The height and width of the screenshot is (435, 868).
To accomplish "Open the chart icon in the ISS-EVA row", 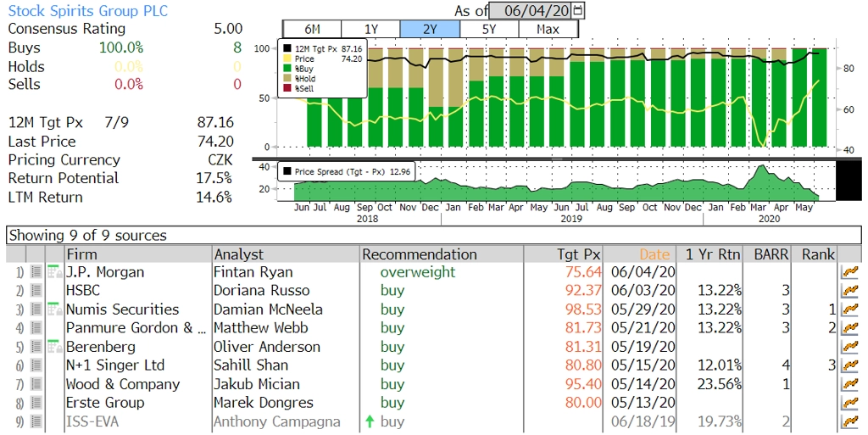I will click(849, 421).
